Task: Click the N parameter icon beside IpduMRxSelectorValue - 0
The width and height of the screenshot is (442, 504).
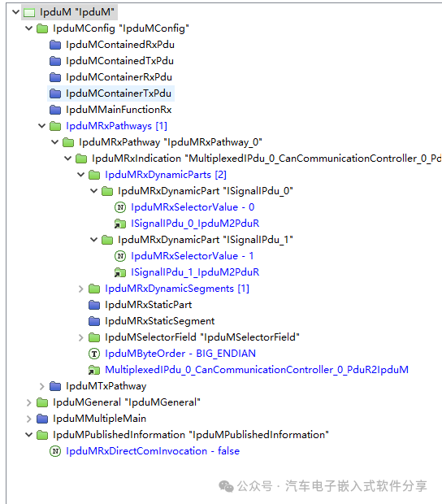Action: tap(120, 207)
